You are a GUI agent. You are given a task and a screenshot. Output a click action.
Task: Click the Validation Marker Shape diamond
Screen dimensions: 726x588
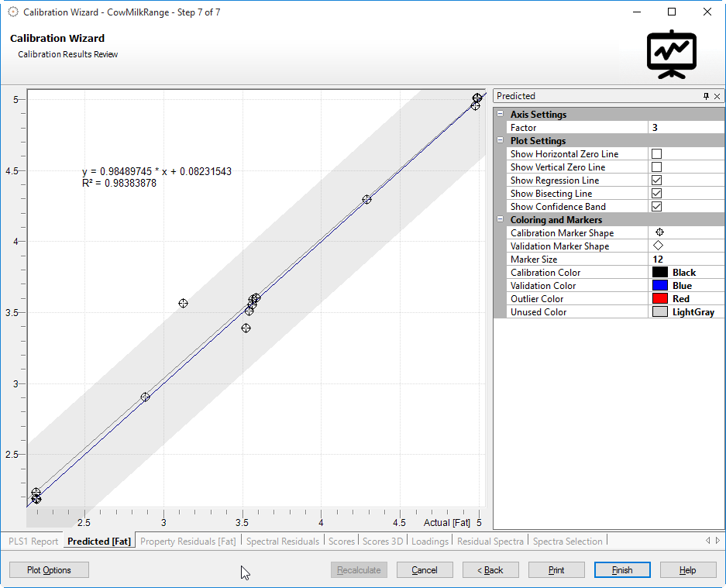(x=659, y=246)
